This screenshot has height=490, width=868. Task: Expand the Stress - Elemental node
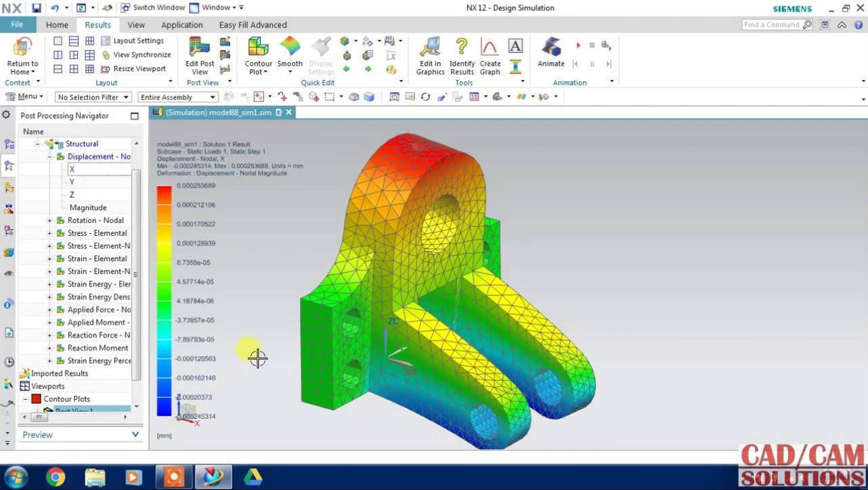(49, 233)
